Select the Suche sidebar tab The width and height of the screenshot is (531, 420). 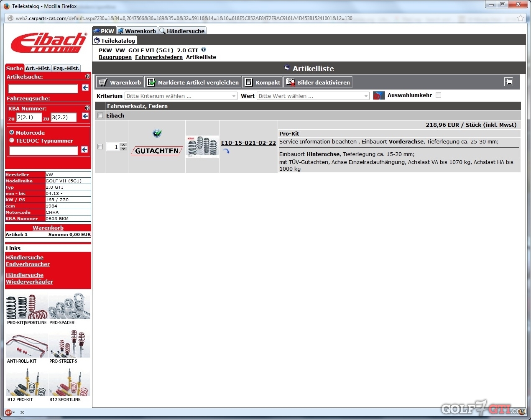pyautogui.click(x=15, y=68)
